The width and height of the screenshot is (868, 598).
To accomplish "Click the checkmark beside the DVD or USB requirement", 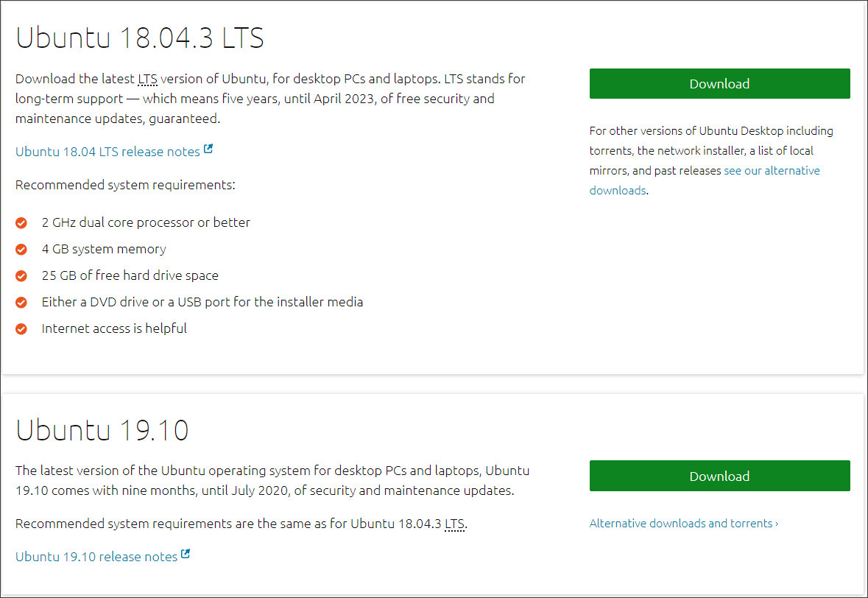I will pyautogui.click(x=21, y=302).
